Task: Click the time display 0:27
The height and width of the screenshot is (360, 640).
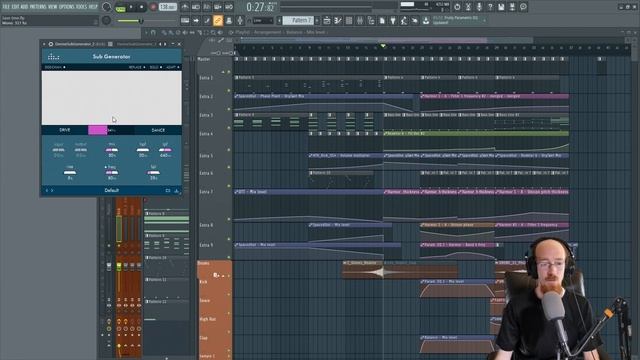Action: point(260,7)
